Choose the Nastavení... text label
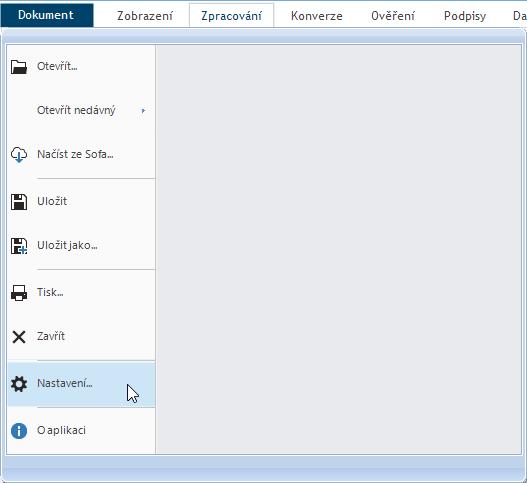Image resolution: width=527 pixels, height=483 pixels. pos(65,383)
